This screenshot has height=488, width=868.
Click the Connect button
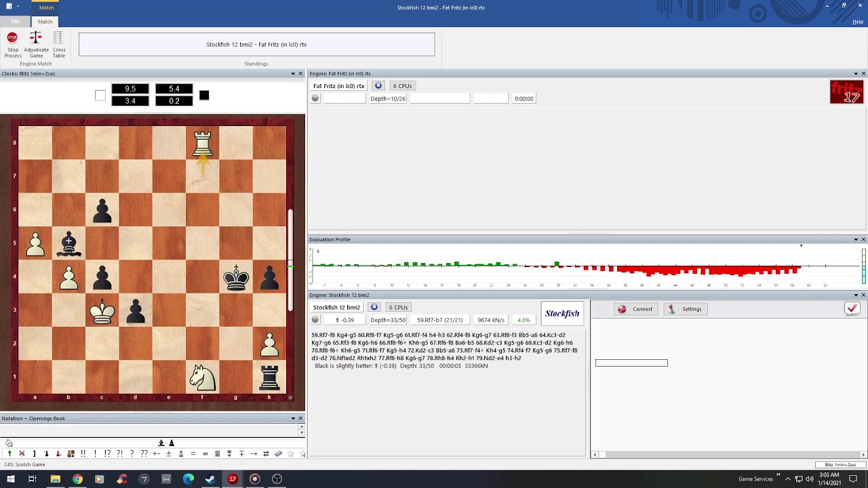[635, 309]
